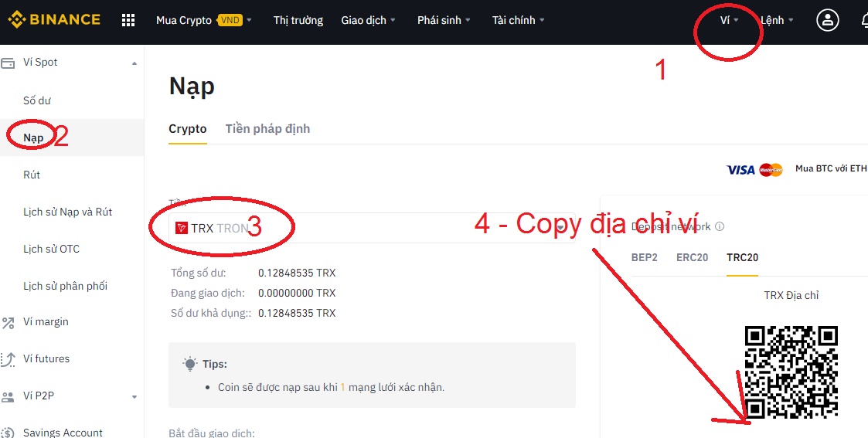This screenshot has width=868, height=438.
Task: Expand the Ví P2P section arrow
Action: (134, 397)
